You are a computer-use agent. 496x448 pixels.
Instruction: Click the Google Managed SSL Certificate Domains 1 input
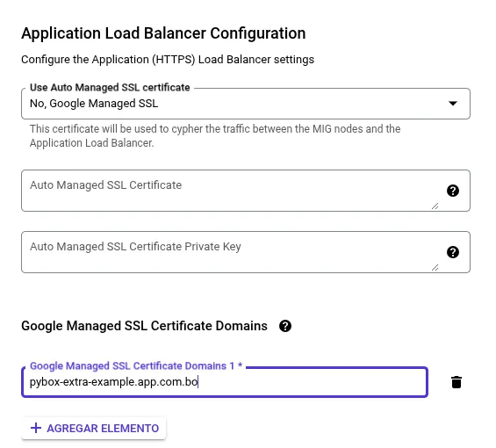[x=225, y=382]
